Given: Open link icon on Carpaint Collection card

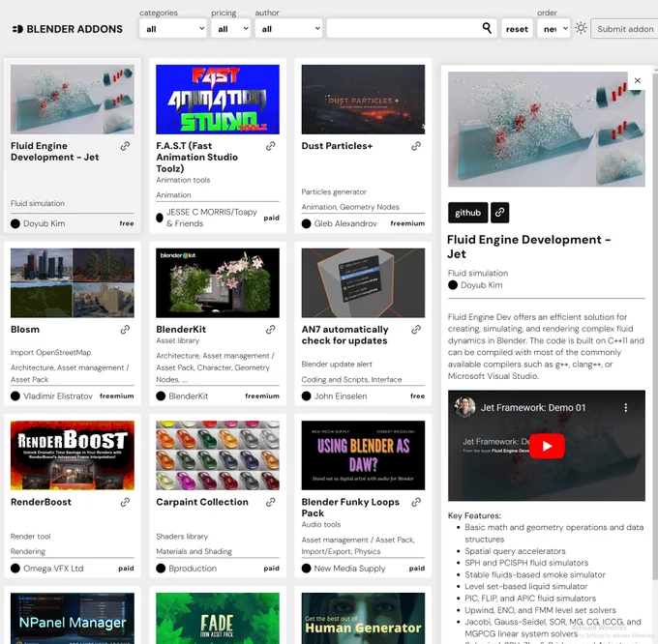Looking at the screenshot, I should click(x=271, y=502).
